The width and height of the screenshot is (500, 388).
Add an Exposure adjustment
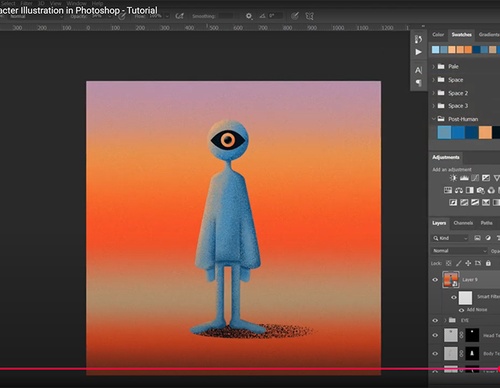(x=486, y=178)
